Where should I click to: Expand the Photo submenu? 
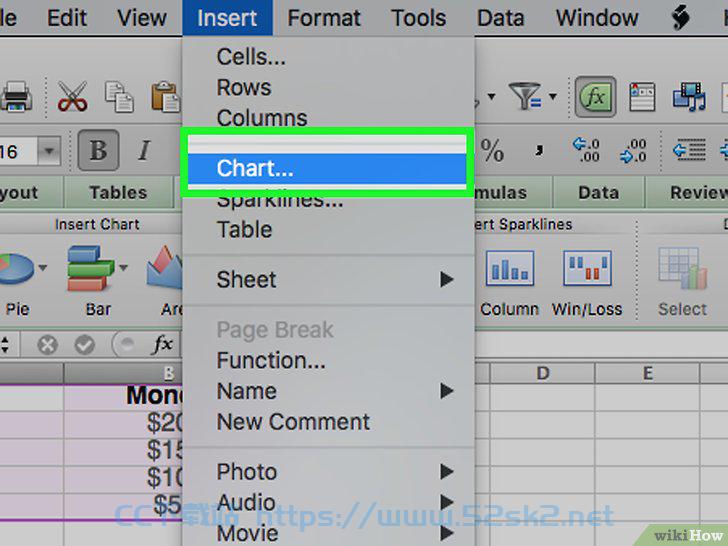click(x=329, y=472)
